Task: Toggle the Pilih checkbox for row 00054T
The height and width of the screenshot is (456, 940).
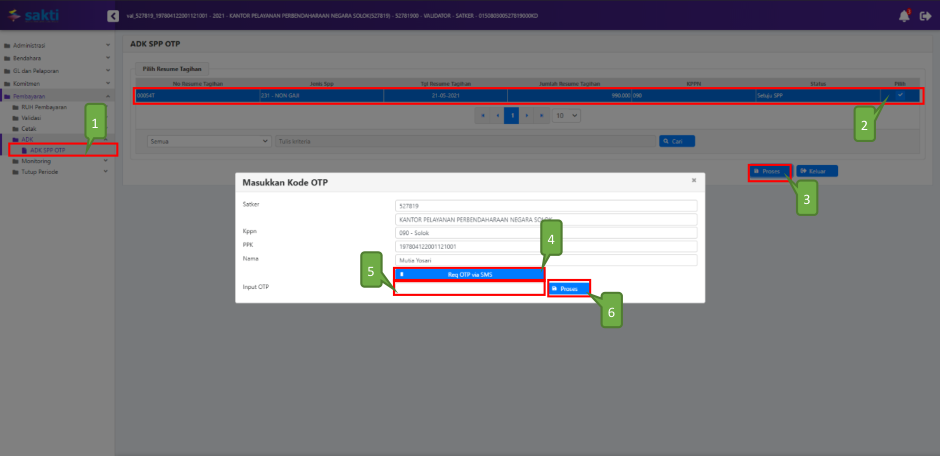Action: [x=900, y=96]
